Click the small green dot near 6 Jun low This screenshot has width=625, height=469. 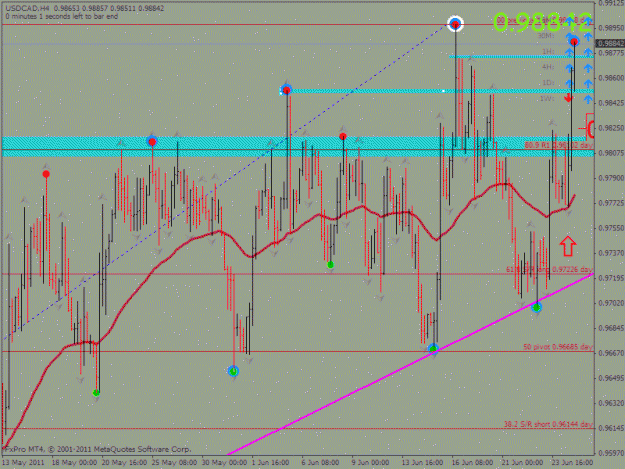click(x=330, y=265)
